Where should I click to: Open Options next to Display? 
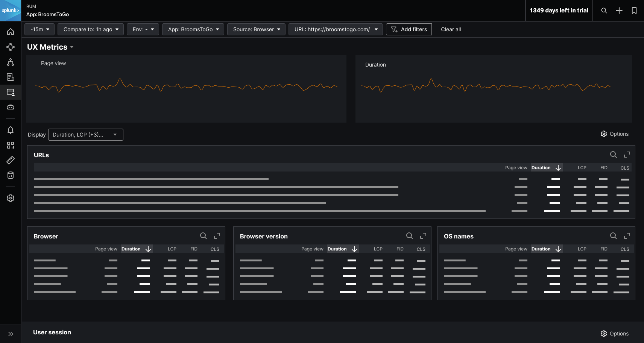[x=615, y=134]
